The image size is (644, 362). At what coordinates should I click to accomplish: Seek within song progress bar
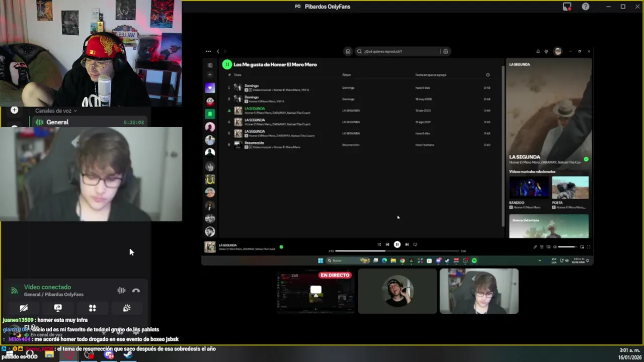tap(397, 250)
